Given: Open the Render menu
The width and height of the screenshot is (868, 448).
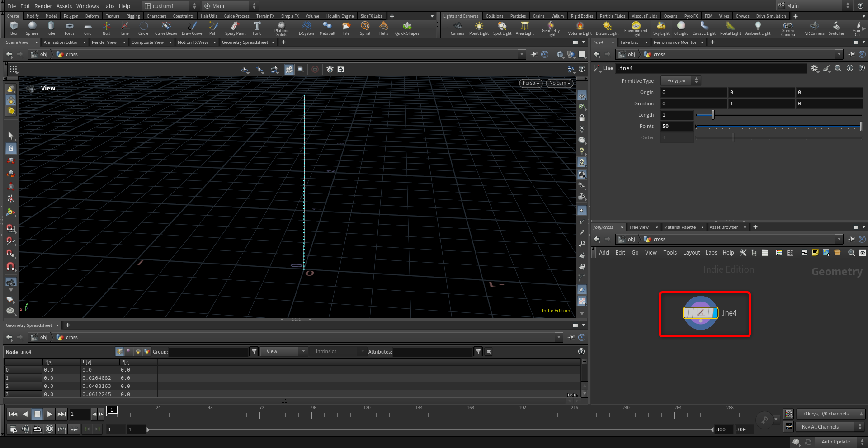Looking at the screenshot, I should (43, 6).
